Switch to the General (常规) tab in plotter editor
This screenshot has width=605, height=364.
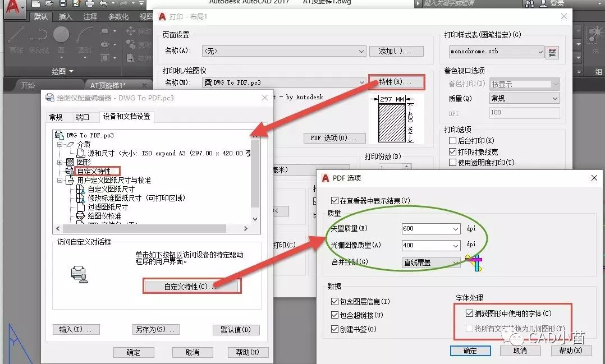click(x=56, y=117)
